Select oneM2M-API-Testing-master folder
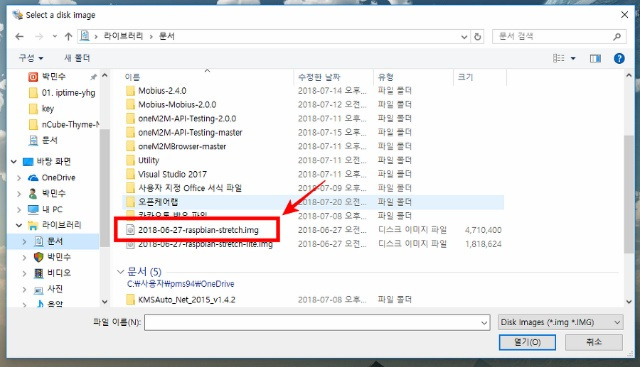 pos(190,132)
